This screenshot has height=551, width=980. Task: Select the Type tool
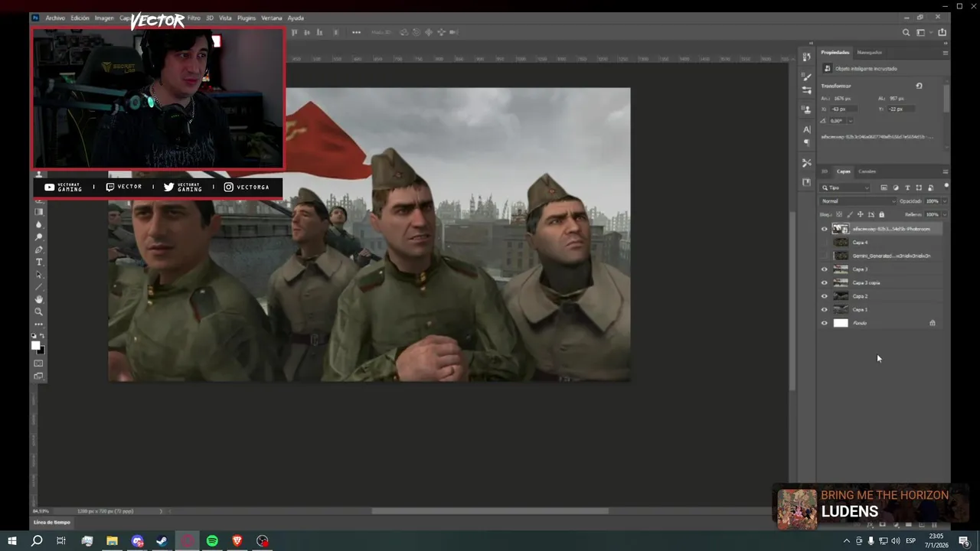tap(39, 262)
